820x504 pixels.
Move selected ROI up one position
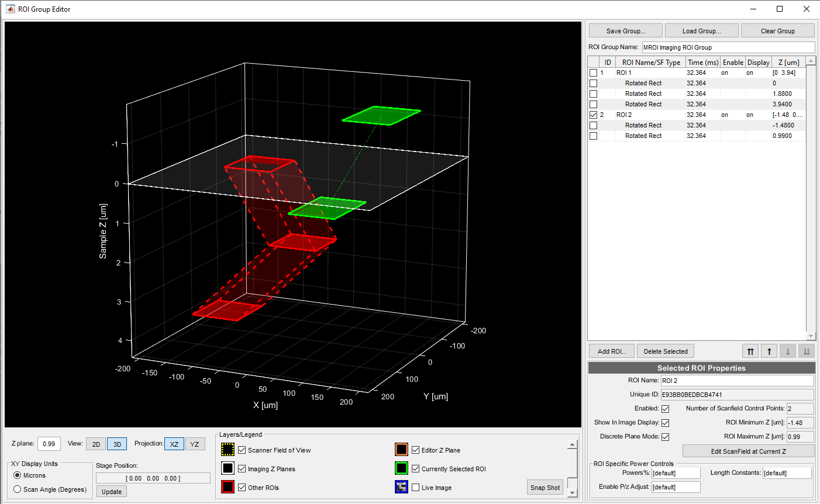(x=769, y=351)
